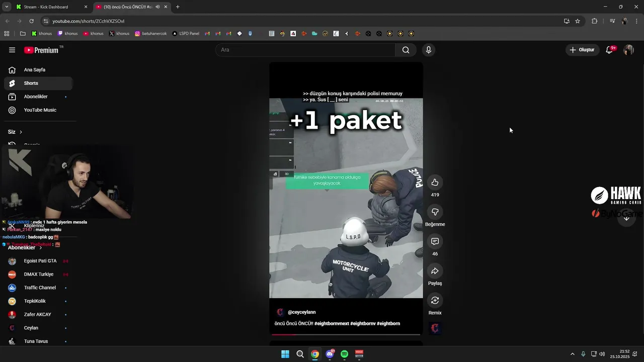Open @ceyceylann channel name on short
This screenshot has height=362, width=644.
pyautogui.click(x=302, y=312)
